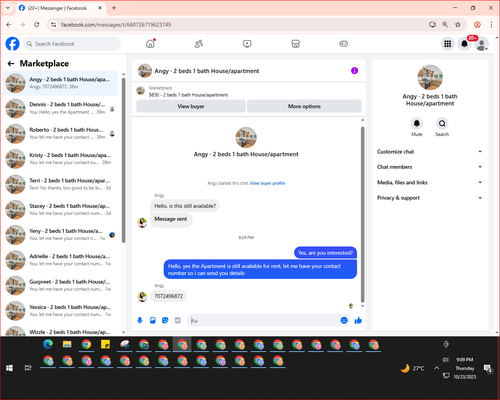Reload the page
This screenshot has height=400, width=500.
[37, 25]
